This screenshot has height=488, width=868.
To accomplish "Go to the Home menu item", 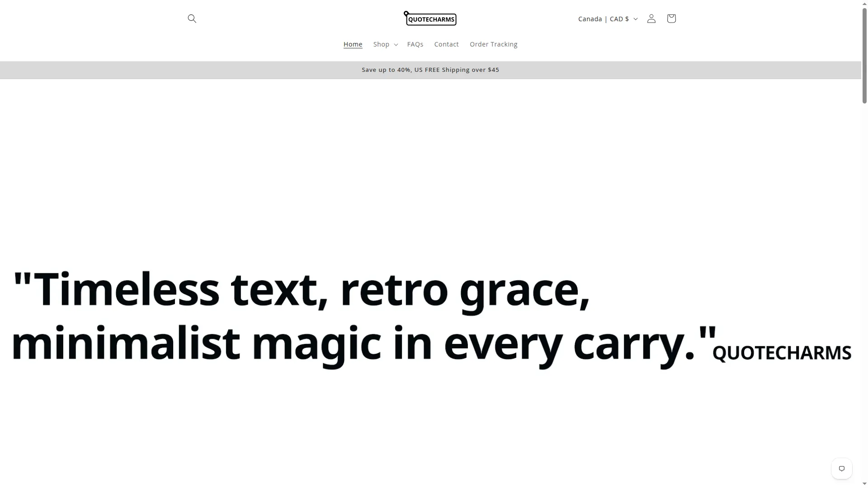I will pyautogui.click(x=353, y=44).
